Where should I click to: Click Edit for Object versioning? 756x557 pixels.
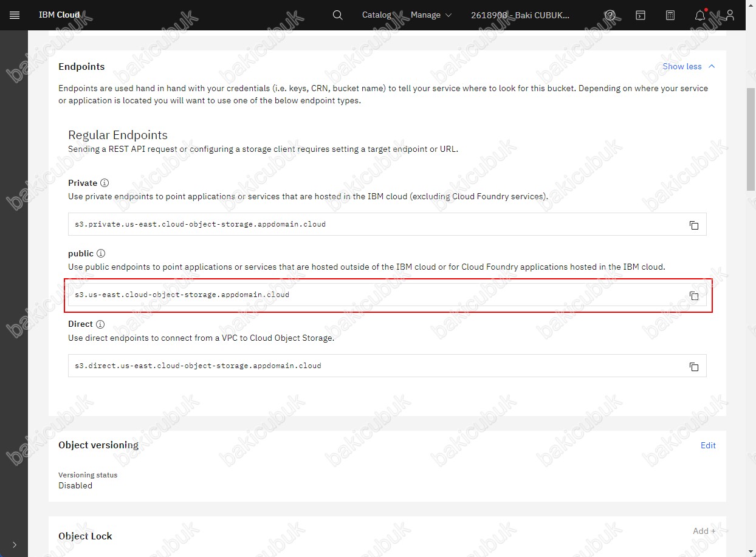(708, 445)
